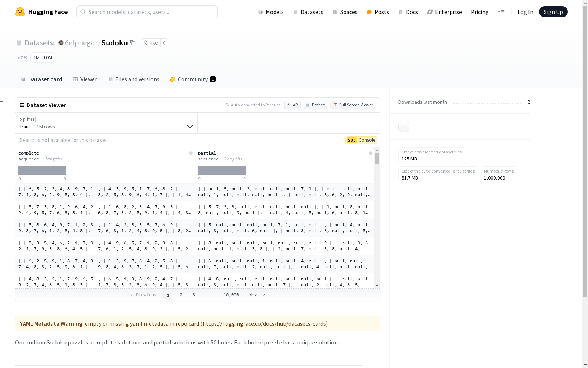This screenshot has width=588, height=368.
Task: Select the complete row starting 5, 8, 6, 4
Action: pyautogui.click(x=105, y=228)
